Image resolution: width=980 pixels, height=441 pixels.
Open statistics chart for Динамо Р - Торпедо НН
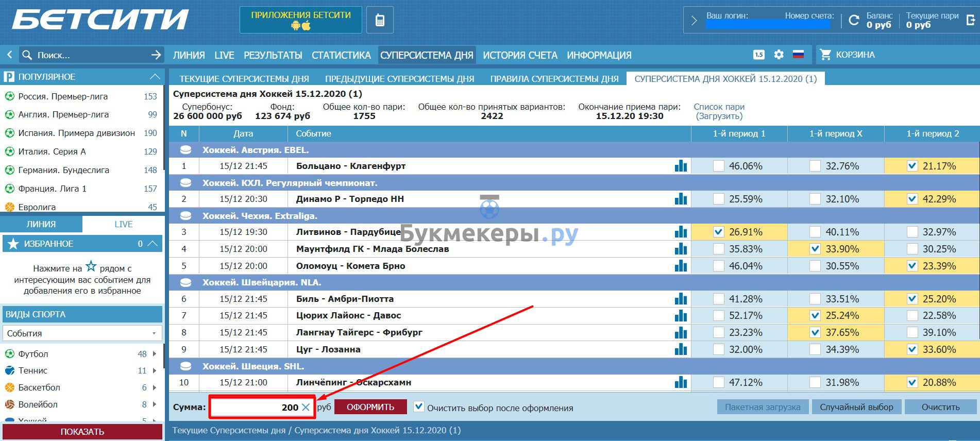pos(681,199)
